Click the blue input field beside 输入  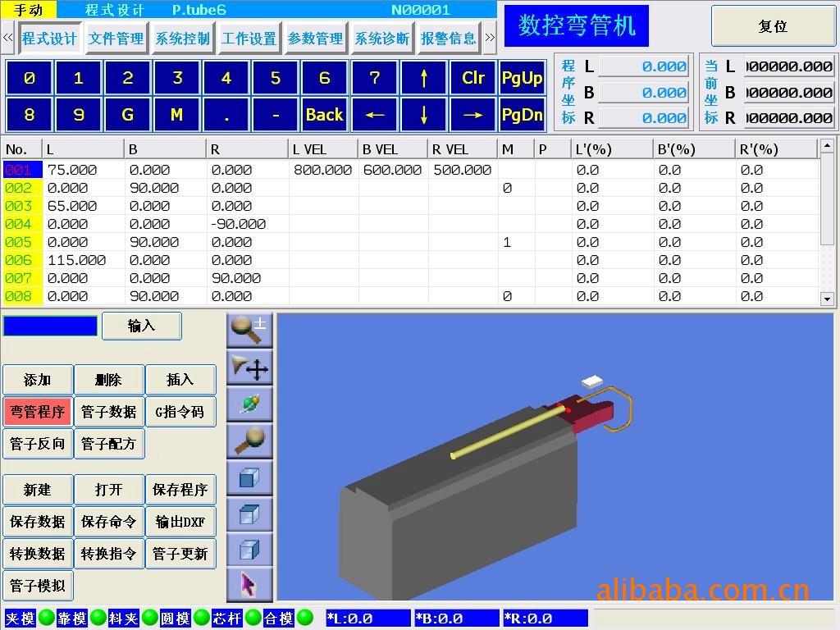tap(50, 326)
